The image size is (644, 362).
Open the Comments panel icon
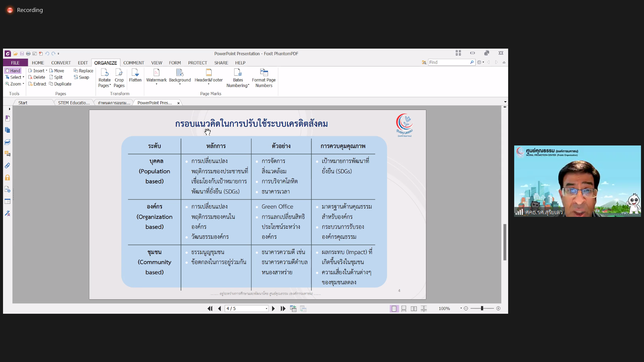(7, 154)
